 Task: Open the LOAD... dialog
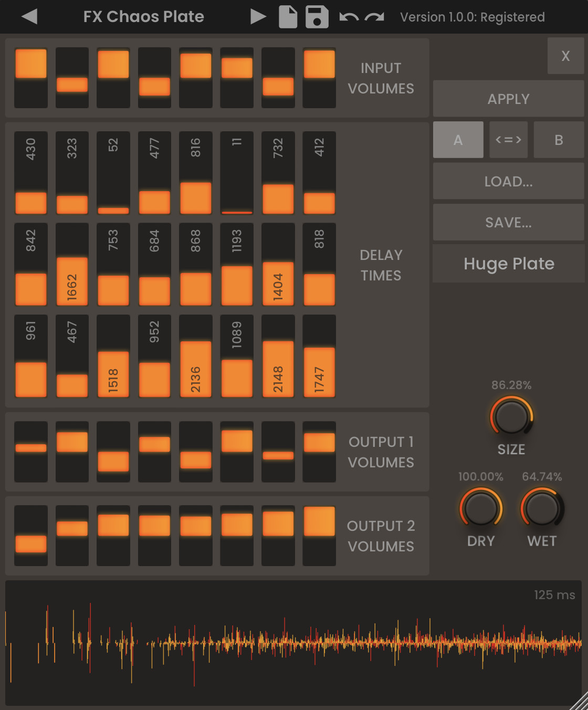pos(508,181)
